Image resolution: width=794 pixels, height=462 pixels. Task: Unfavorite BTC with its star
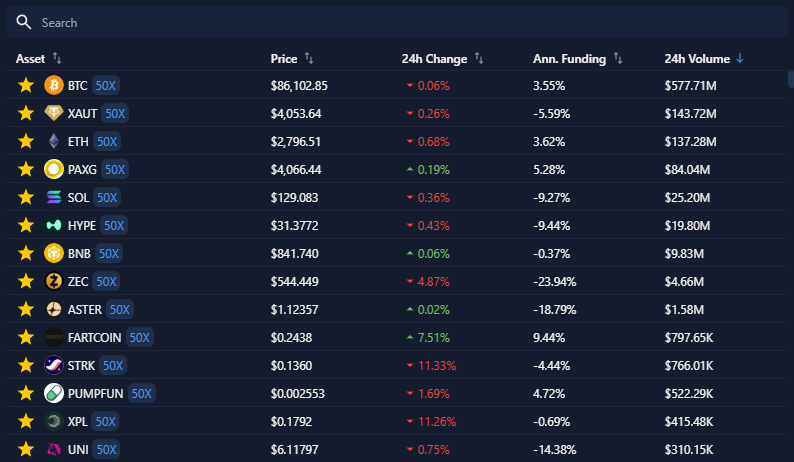[x=26, y=85]
